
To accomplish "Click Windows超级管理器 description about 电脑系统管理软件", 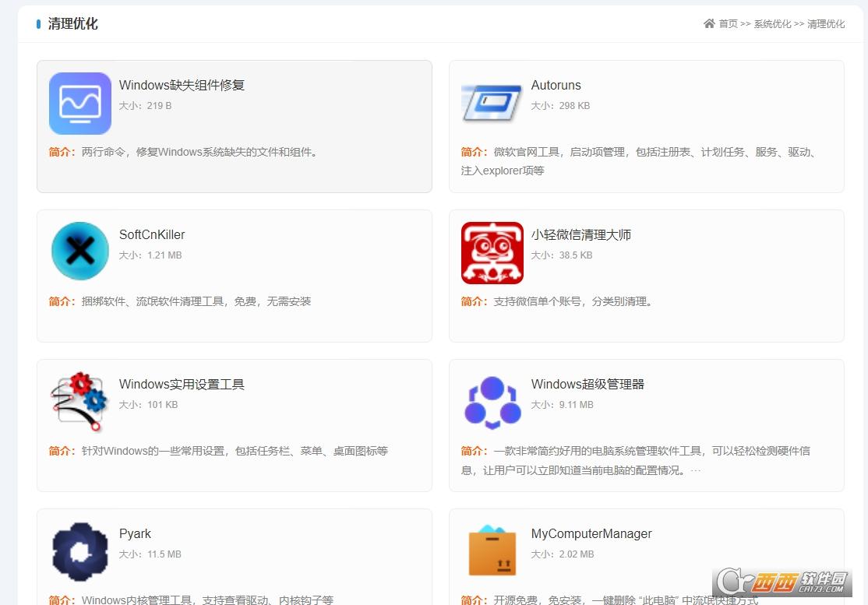I will tap(637, 461).
